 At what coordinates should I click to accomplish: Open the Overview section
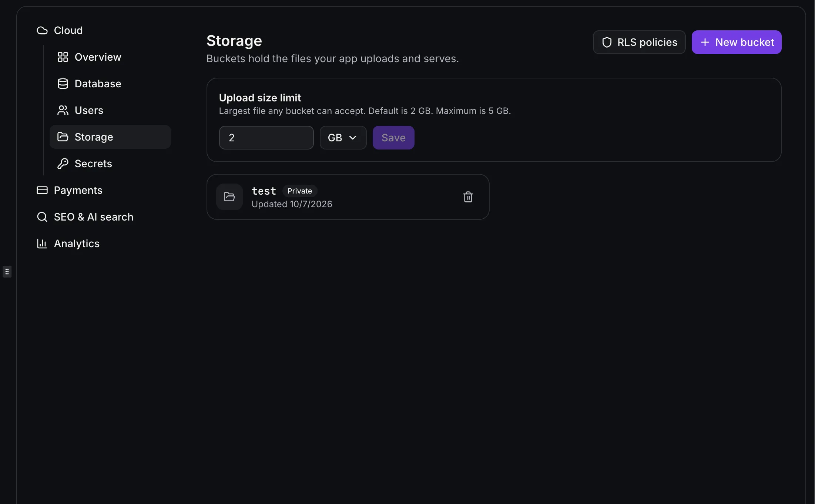click(x=110, y=57)
